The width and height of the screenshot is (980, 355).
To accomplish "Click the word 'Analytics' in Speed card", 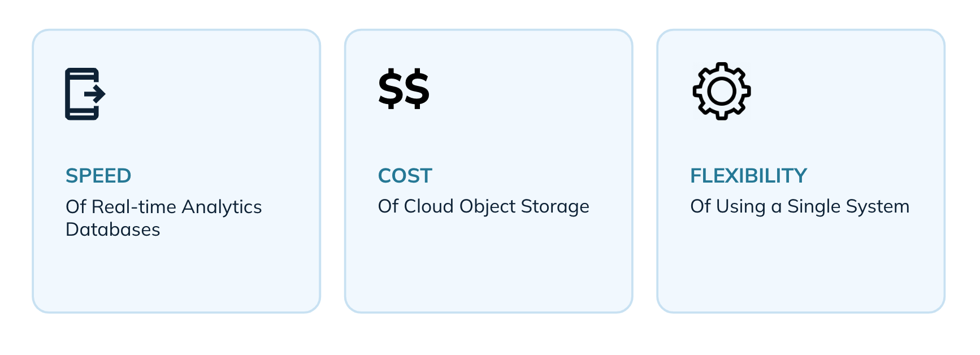I will [x=222, y=207].
